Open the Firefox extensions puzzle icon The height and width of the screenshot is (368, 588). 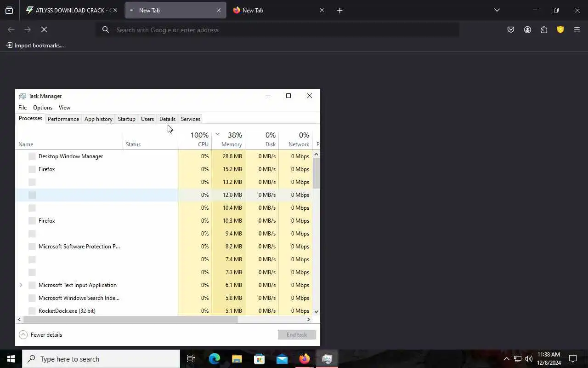[x=544, y=29]
